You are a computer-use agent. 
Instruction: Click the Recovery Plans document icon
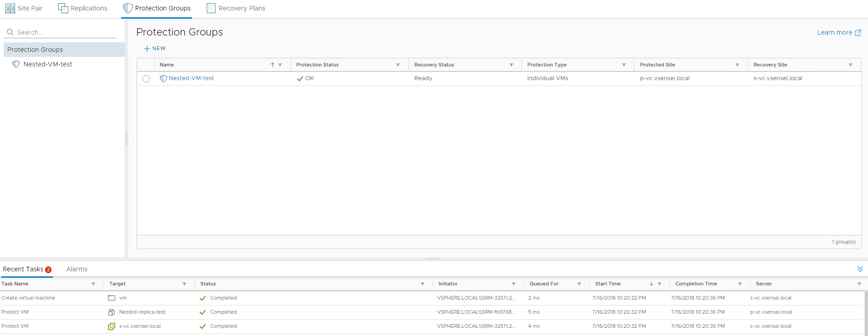[211, 8]
